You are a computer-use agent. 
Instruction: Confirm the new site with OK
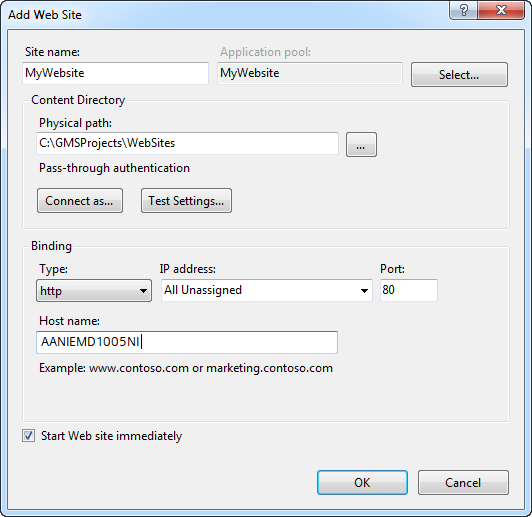[x=362, y=482]
